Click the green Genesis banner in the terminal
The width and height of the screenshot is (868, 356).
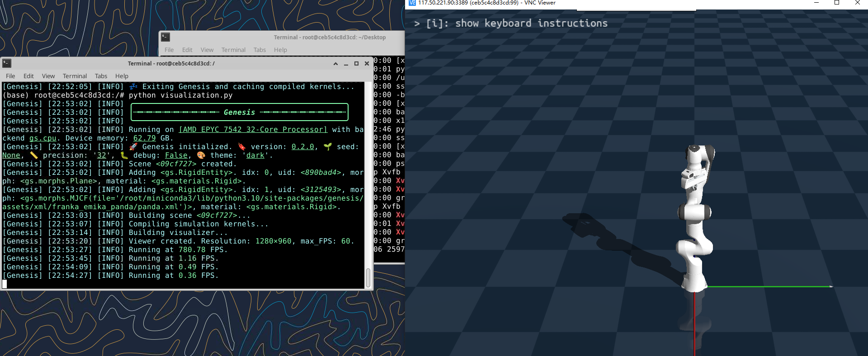coord(240,112)
